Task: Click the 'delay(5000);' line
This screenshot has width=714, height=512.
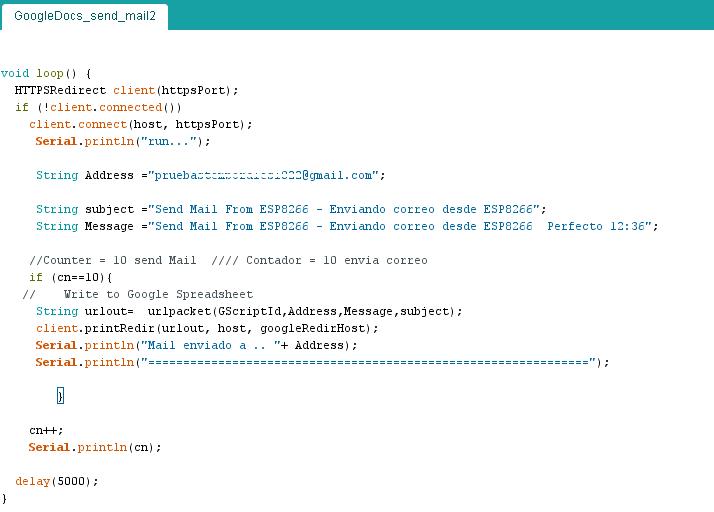Action: pos(56,481)
